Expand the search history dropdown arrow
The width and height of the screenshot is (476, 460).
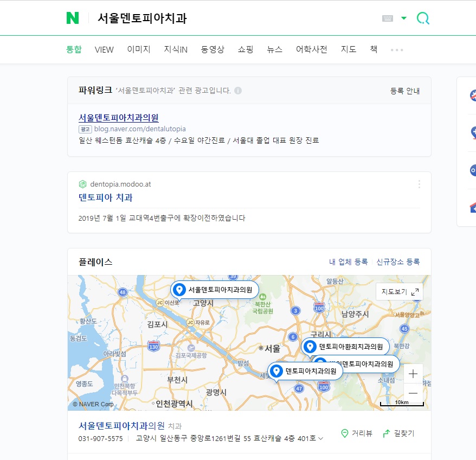pyautogui.click(x=404, y=18)
